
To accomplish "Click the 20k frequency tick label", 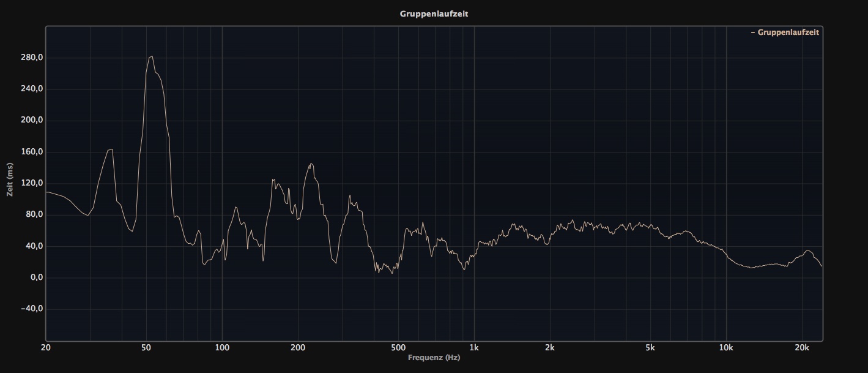I will point(802,348).
